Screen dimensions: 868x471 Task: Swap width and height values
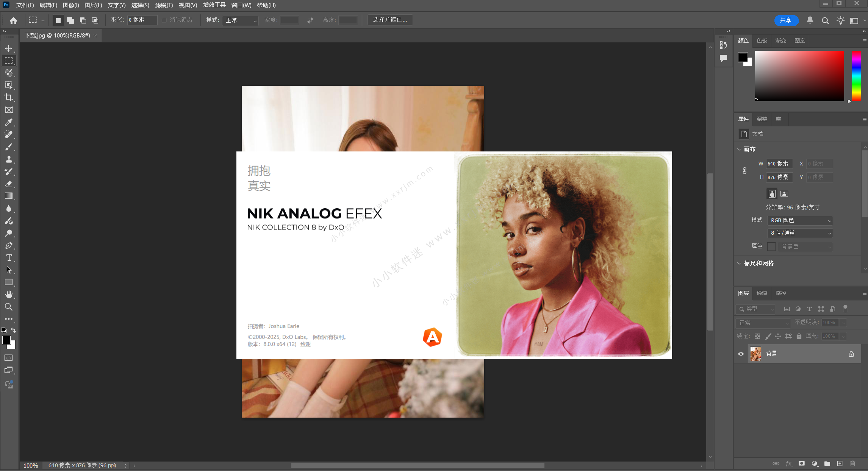coord(310,20)
